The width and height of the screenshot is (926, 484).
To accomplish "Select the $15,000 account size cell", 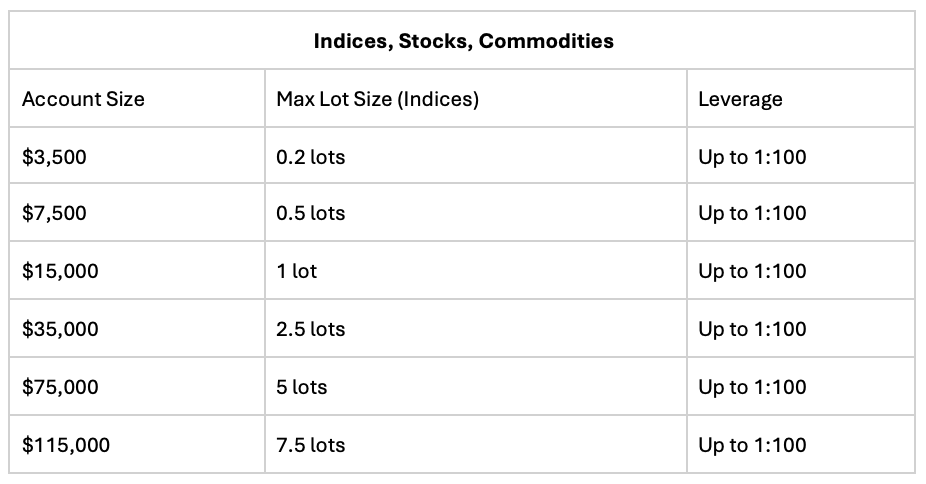I will [137, 270].
